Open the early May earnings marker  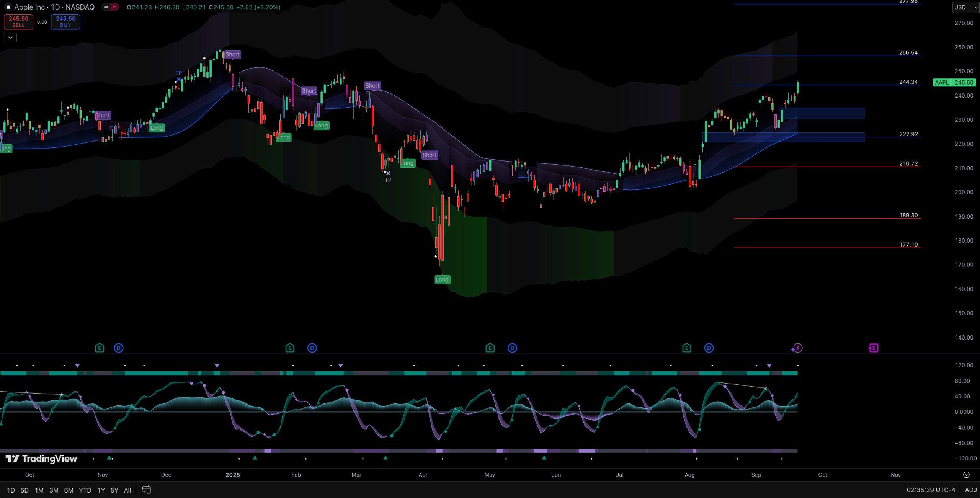490,348
